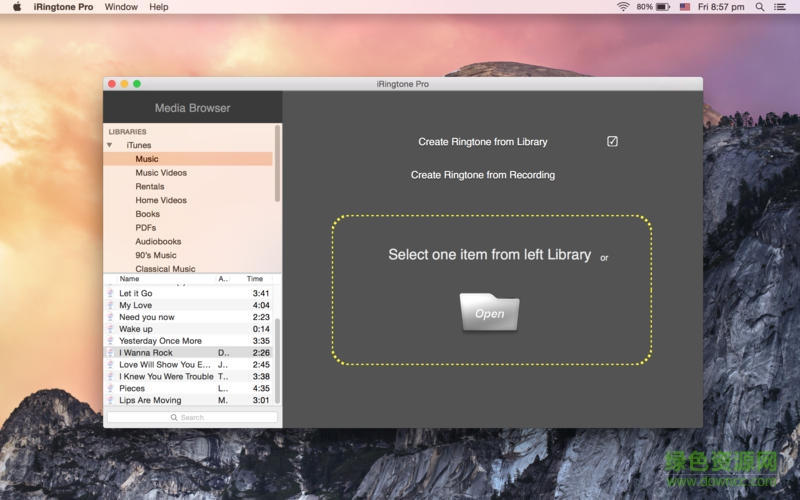Viewport: 800px width, 500px height.
Task: Open the US flag input source menu
Action: (685, 7)
